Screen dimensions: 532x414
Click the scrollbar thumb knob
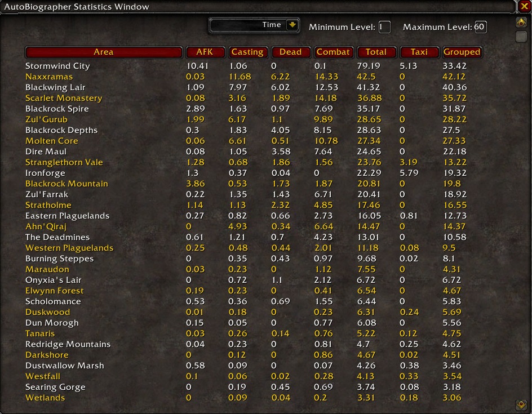coord(521,37)
